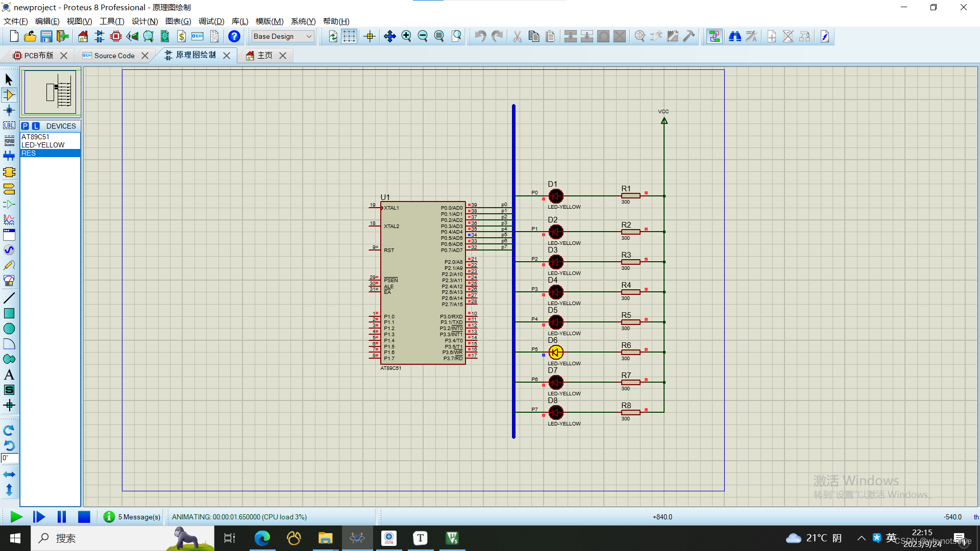Click the Bill of Materials dollar icon
This screenshot has width=980, height=551.
(x=181, y=36)
